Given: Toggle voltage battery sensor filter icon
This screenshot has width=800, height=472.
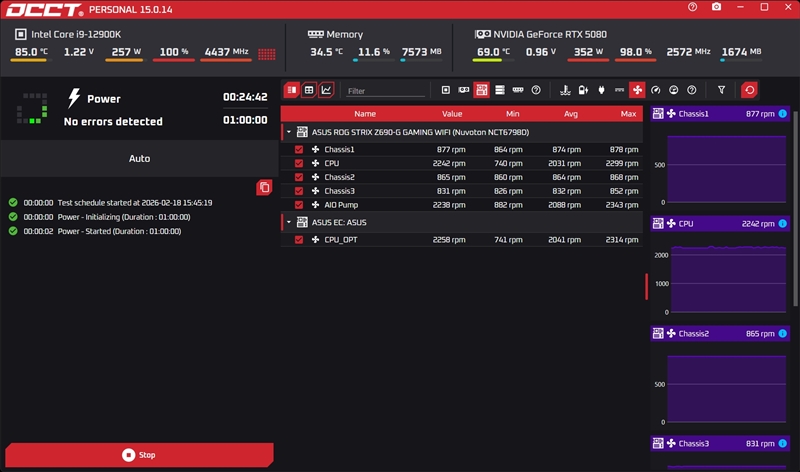Looking at the screenshot, I should coord(583,90).
